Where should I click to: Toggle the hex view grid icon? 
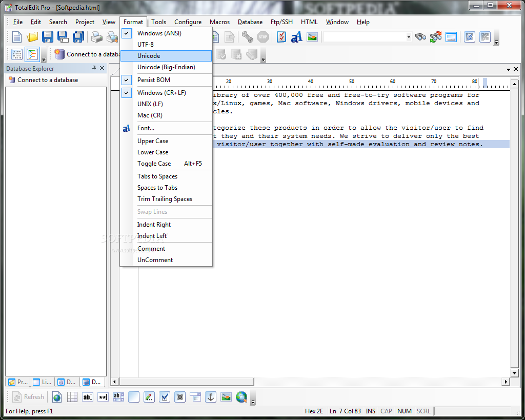[x=17, y=54]
